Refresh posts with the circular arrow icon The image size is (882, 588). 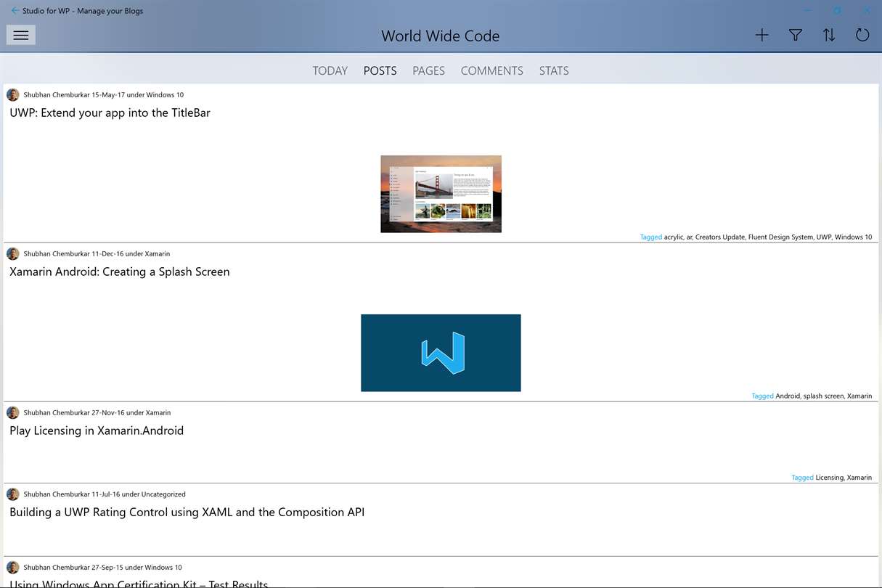tap(862, 35)
